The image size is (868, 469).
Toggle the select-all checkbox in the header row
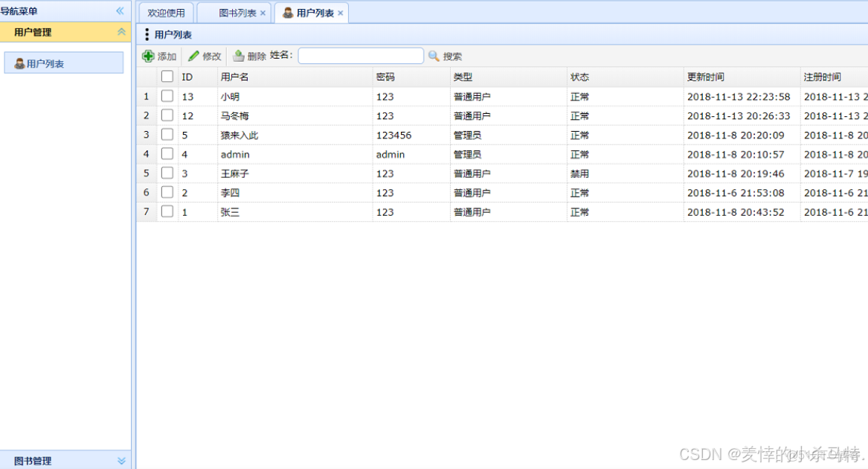point(167,77)
